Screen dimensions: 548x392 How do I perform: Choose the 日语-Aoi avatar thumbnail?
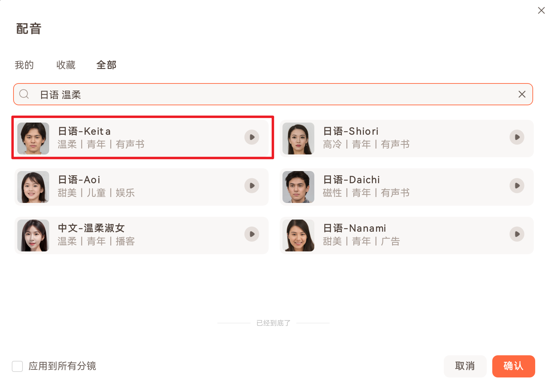[x=33, y=187]
